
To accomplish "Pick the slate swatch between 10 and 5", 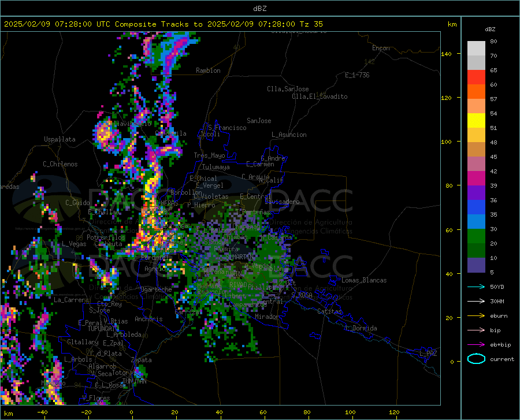I will coord(476,265).
